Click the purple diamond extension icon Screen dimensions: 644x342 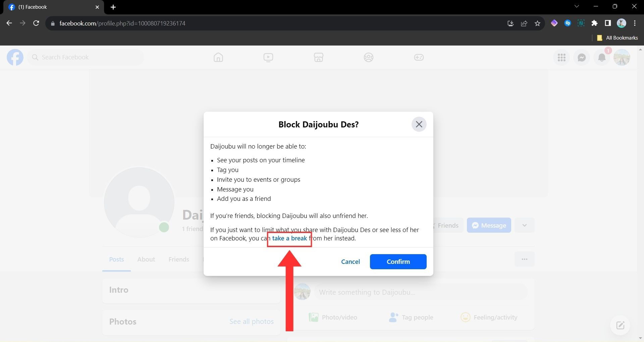tap(554, 23)
